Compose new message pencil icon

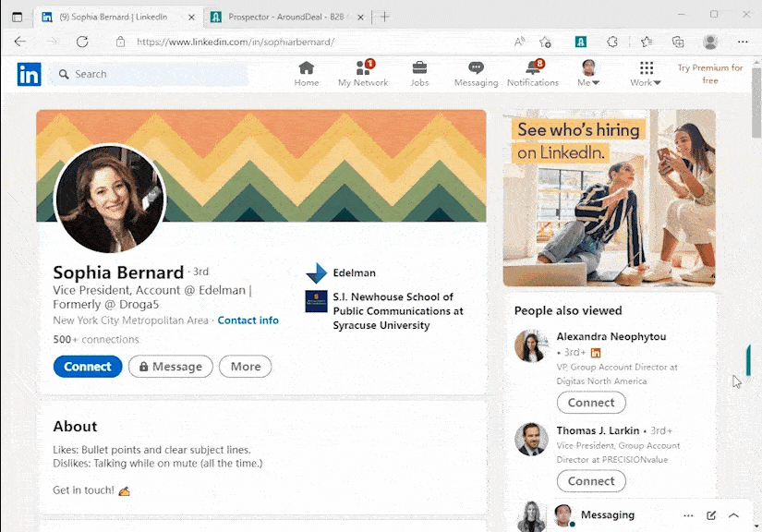[711, 515]
